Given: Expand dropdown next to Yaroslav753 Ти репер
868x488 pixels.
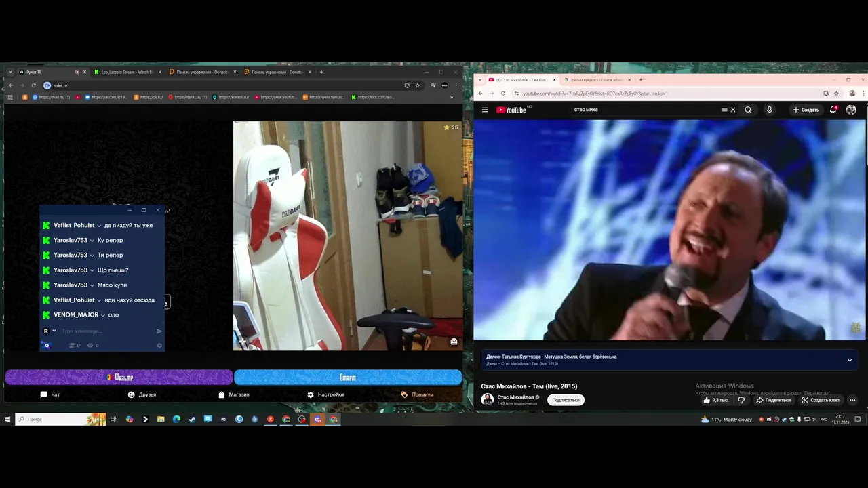Looking at the screenshot, I should 92,256.
